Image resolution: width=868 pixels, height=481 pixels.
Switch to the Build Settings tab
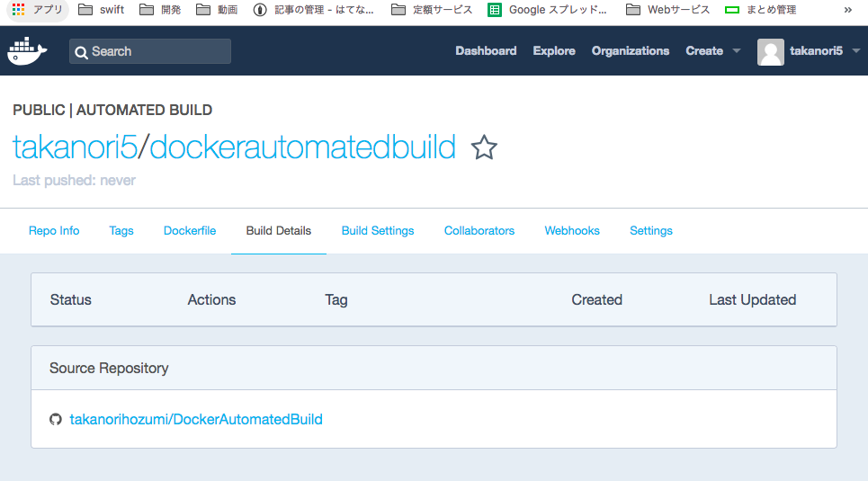click(378, 231)
